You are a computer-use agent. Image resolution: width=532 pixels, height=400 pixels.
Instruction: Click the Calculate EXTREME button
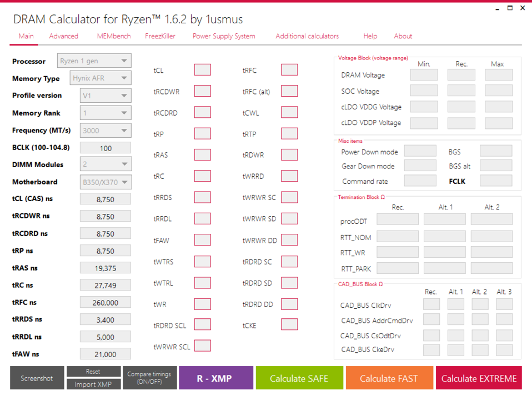[479, 378]
